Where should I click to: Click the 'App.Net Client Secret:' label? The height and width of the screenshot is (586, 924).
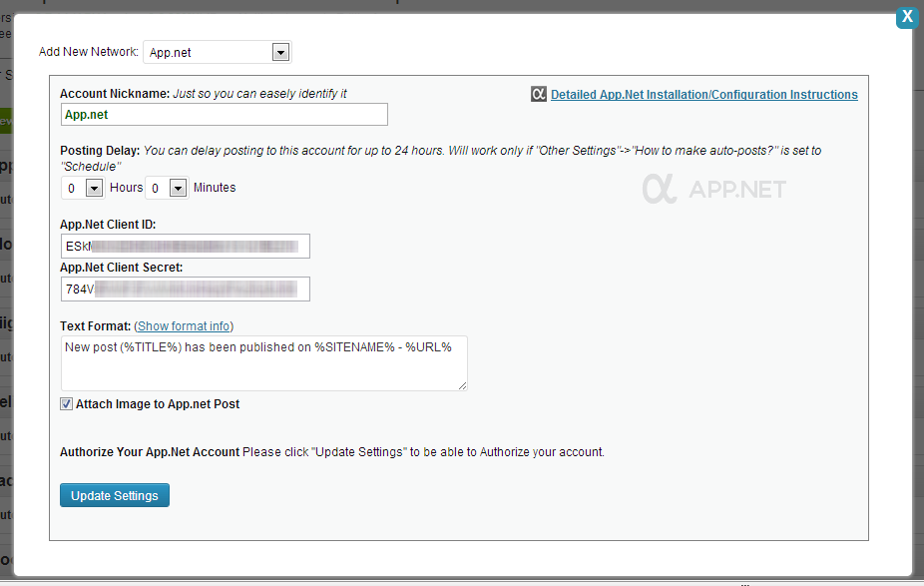click(122, 268)
